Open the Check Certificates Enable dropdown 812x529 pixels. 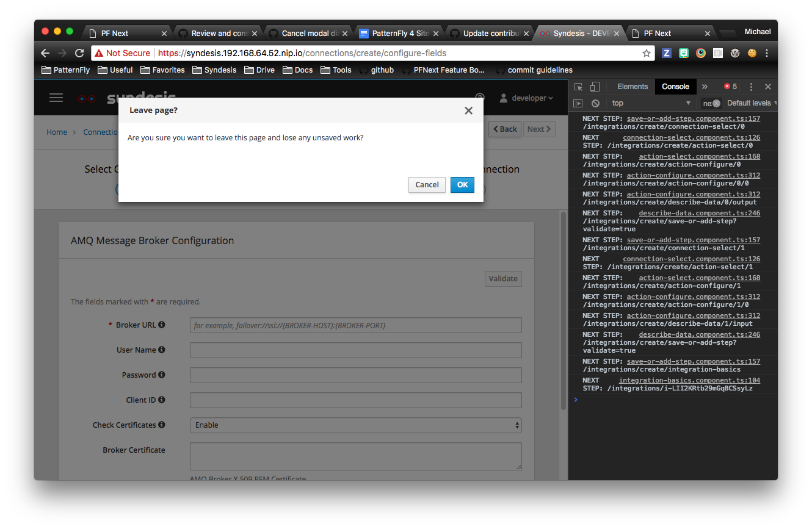(x=355, y=425)
